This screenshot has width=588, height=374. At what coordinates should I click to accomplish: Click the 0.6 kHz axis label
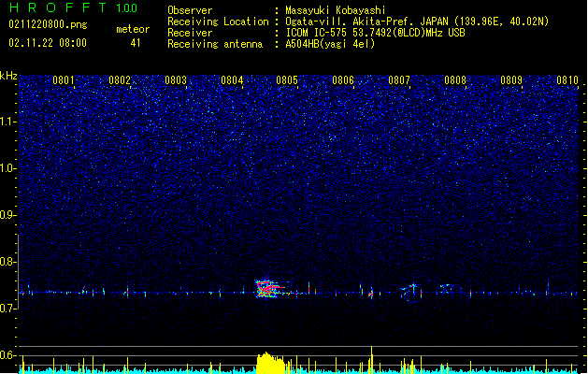(7, 355)
